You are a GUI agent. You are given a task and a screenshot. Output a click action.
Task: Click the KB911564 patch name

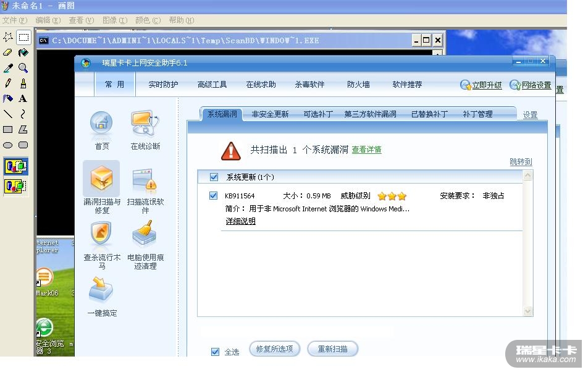[x=240, y=196]
